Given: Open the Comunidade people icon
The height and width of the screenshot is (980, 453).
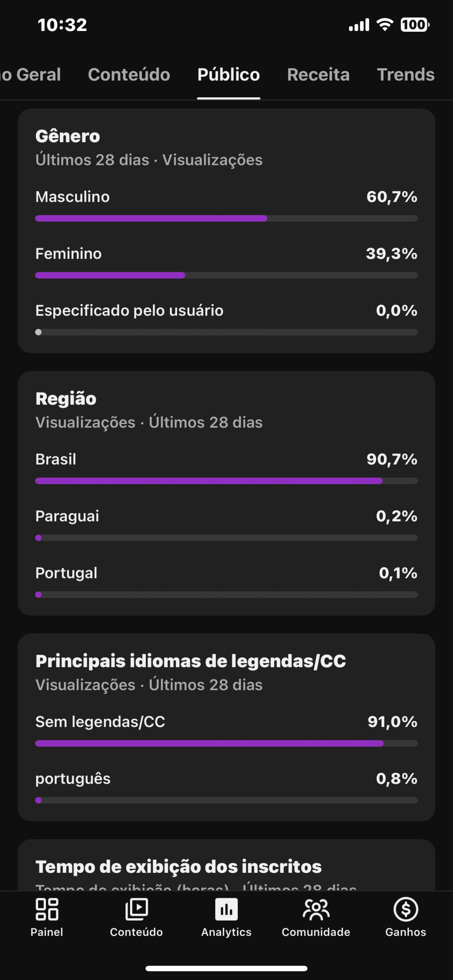Looking at the screenshot, I should pyautogui.click(x=316, y=910).
